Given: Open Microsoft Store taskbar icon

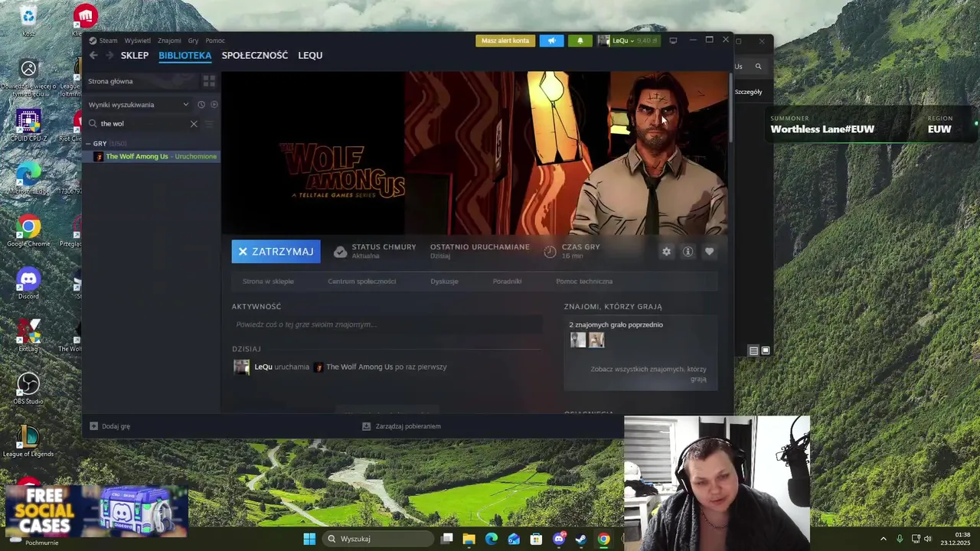Looking at the screenshot, I should [x=536, y=539].
